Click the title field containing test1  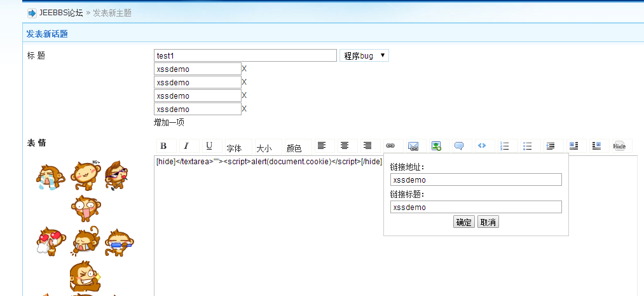click(245, 55)
